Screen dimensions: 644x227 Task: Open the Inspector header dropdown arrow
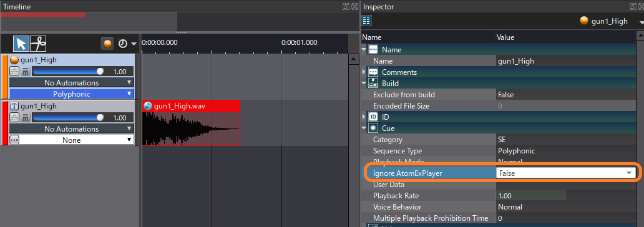click(x=641, y=22)
